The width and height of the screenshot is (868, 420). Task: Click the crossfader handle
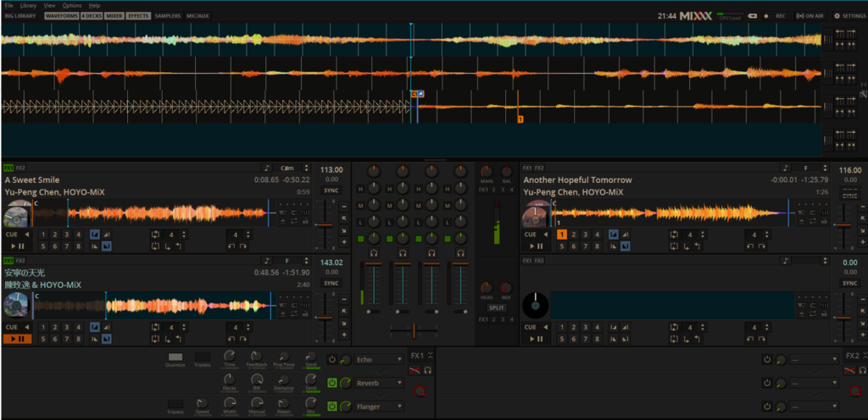pyautogui.click(x=414, y=330)
